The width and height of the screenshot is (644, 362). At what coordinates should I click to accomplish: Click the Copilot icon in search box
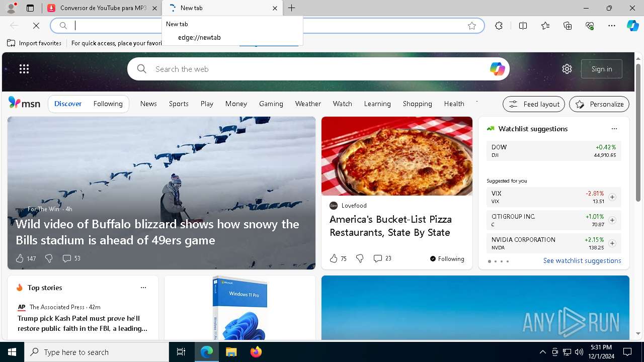click(x=497, y=69)
